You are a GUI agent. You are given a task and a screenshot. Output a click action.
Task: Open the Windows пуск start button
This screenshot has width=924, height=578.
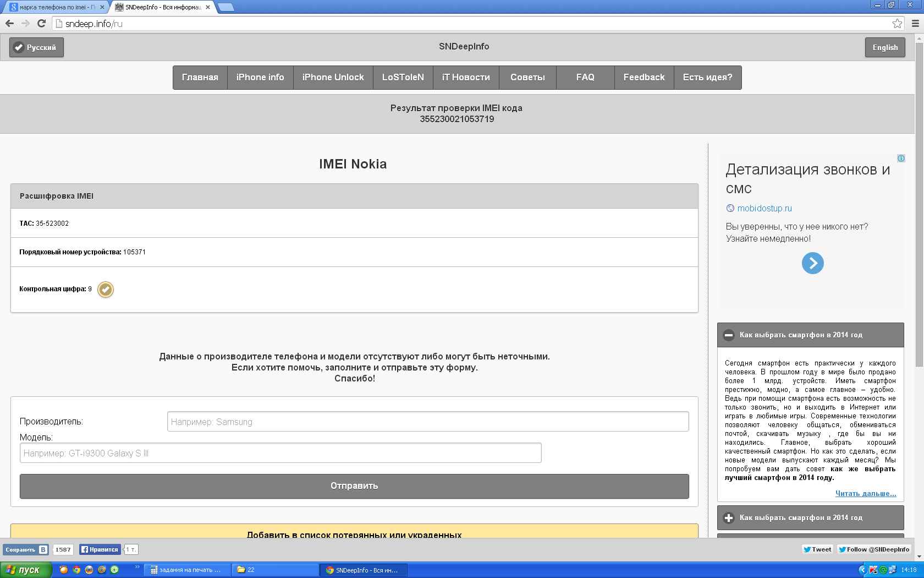point(26,570)
